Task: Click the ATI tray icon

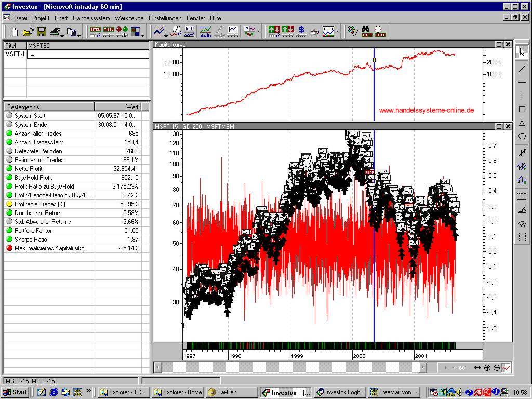Action: (478, 392)
